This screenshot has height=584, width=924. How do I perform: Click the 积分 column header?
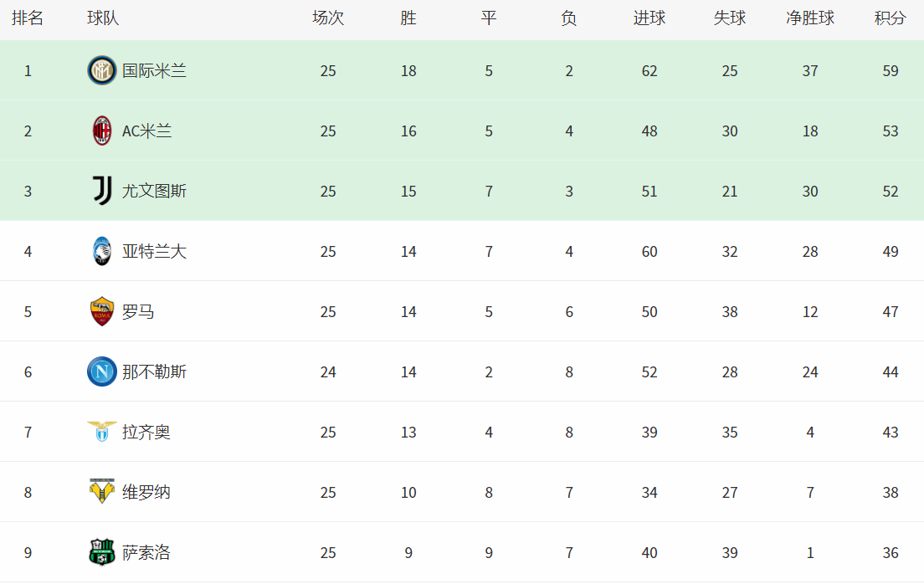click(890, 18)
